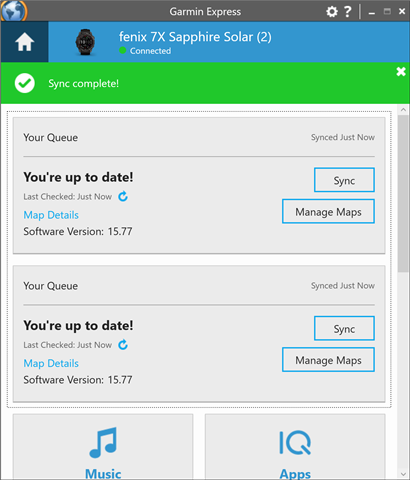
Task: Open Map Details link in second panel
Action: pyautogui.click(x=51, y=363)
